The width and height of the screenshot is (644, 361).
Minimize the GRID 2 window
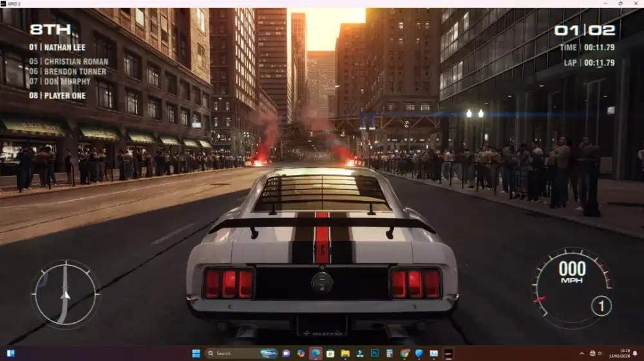[605, 4]
